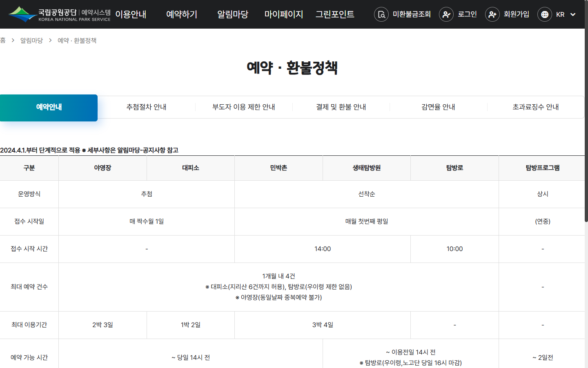This screenshot has width=588, height=368.
Task: Click the 운영방식 row label
Action: click(29, 194)
